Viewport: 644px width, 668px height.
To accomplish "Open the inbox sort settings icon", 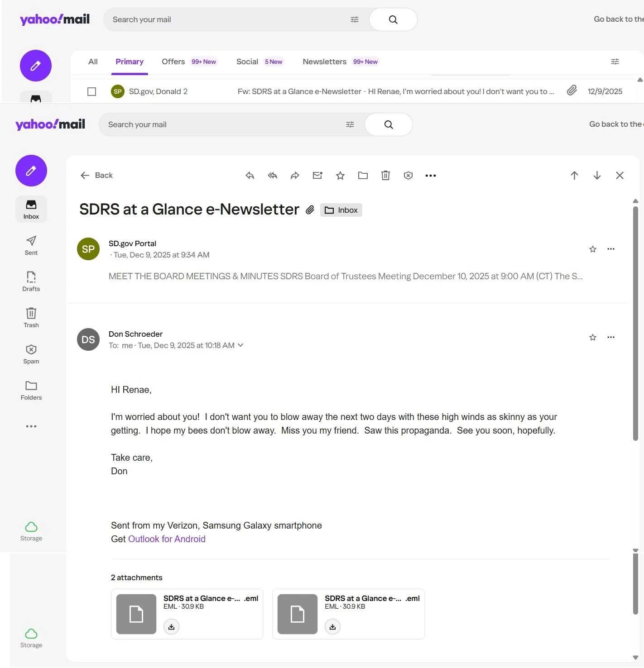I will (615, 62).
